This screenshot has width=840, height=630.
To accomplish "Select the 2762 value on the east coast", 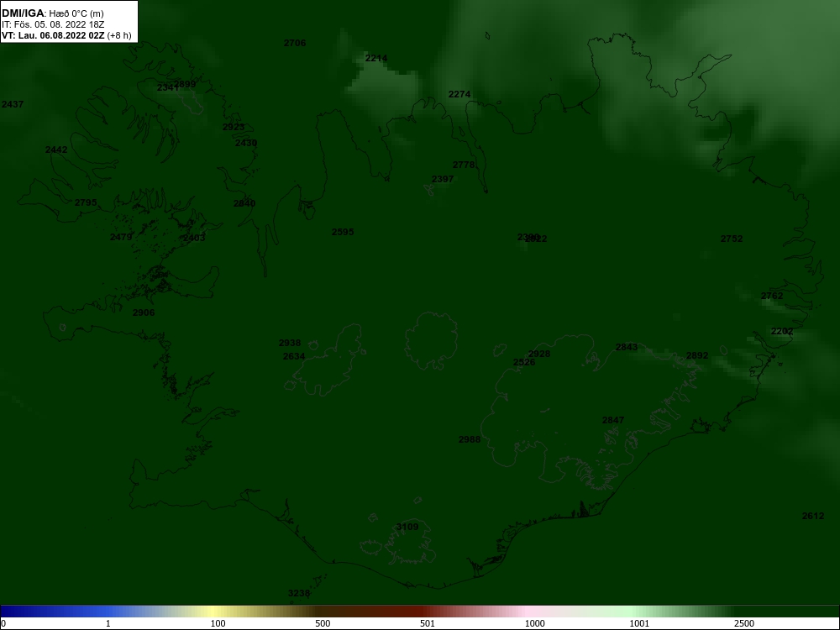I will [772, 296].
